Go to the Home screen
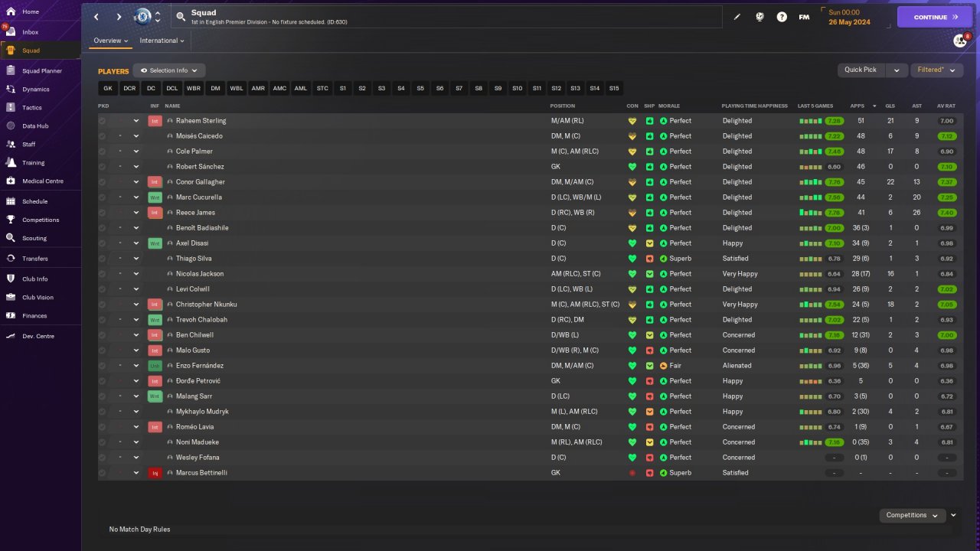Viewport: 980px width, 551px height. coord(40,12)
